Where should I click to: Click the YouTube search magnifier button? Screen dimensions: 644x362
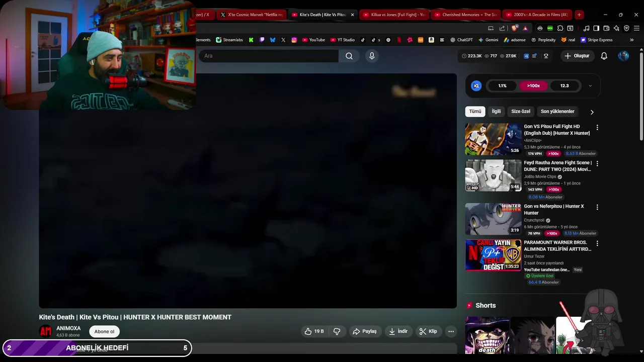[x=349, y=56]
